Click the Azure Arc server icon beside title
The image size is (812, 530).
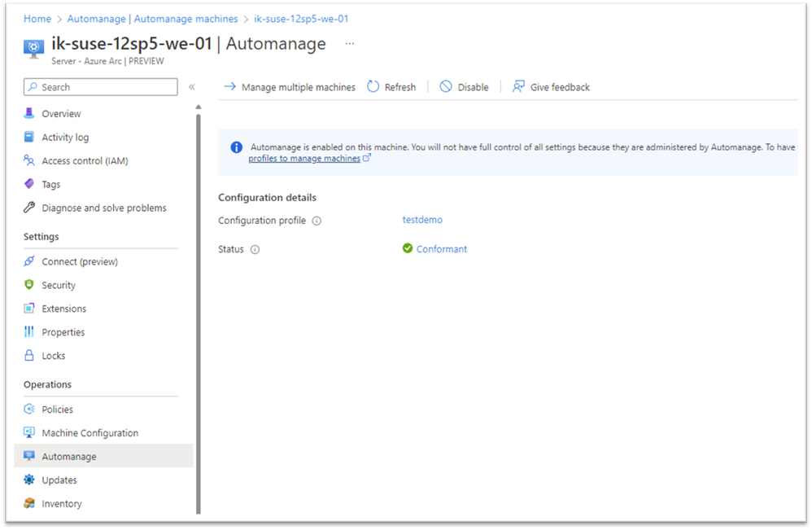tap(33, 49)
